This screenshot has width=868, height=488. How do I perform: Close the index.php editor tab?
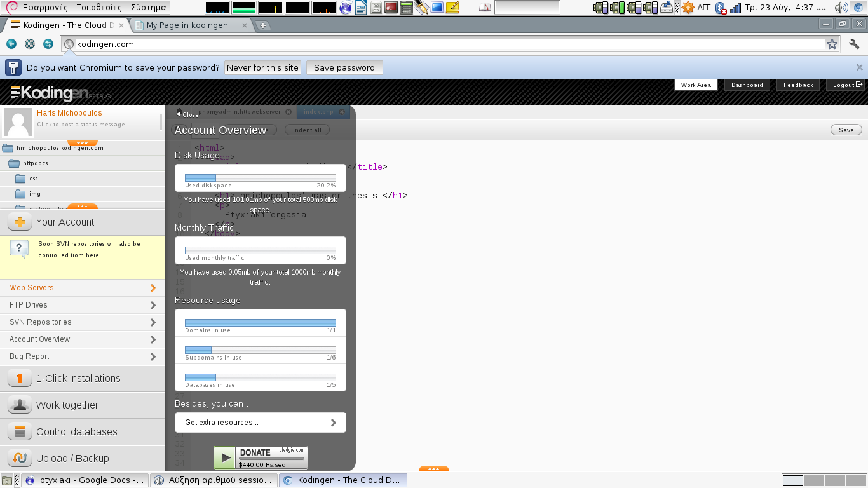click(341, 112)
